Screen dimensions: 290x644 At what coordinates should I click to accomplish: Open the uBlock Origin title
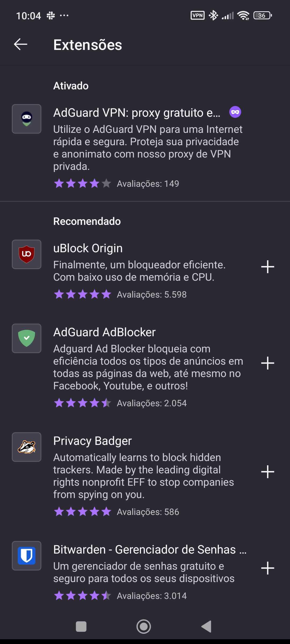(88, 248)
